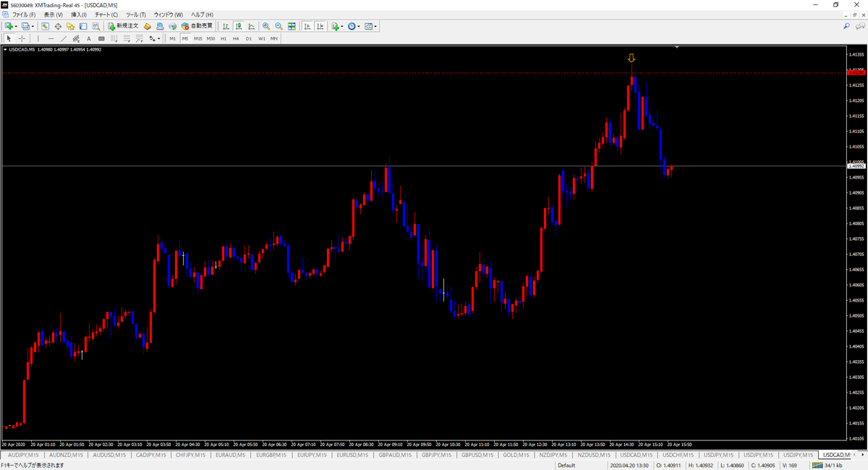This screenshot has width=868, height=470.
Task: Open the ファイル (F) menu
Action: pyautogui.click(x=24, y=14)
